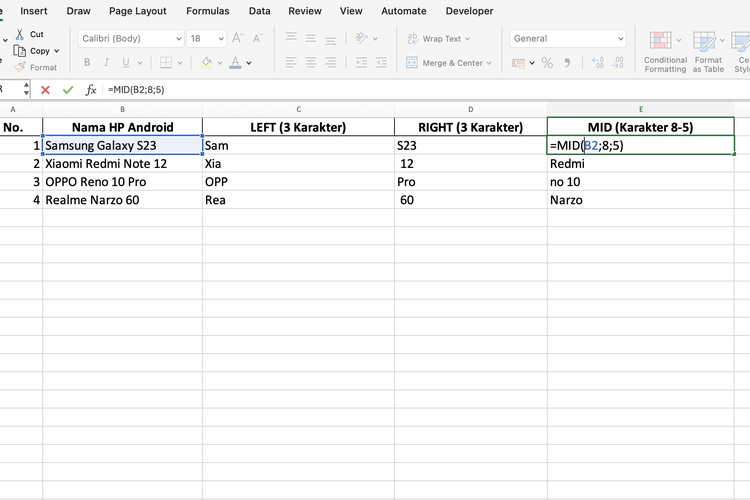Screen dimensions: 750x500
Task: Select cell 'Xiaomi Redmi Note 12'
Action: (x=122, y=164)
